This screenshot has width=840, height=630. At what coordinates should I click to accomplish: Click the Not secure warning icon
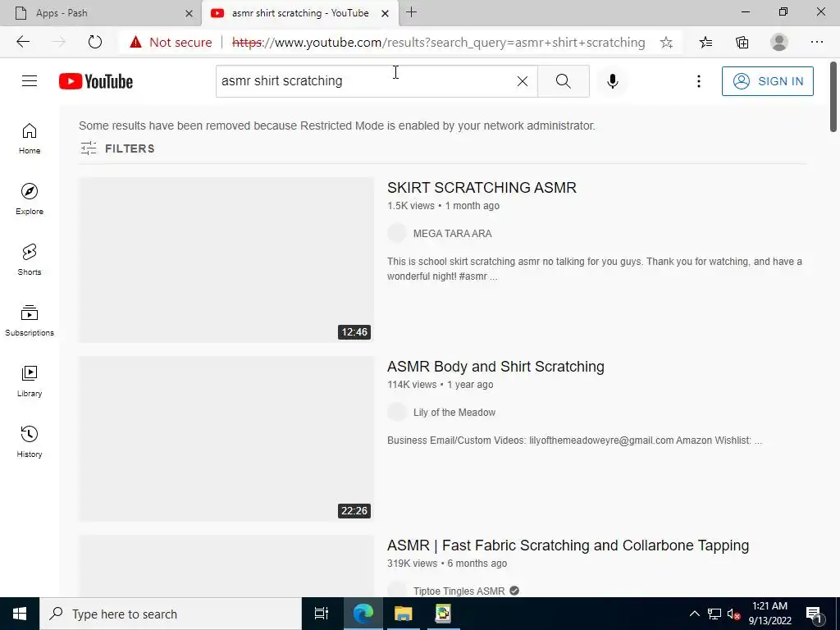pyautogui.click(x=135, y=42)
